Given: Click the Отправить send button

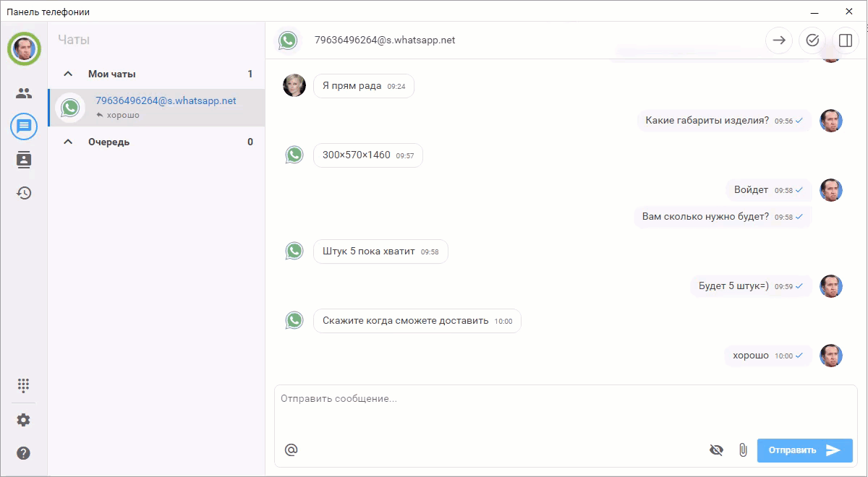Looking at the screenshot, I should [x=804, y=450].
